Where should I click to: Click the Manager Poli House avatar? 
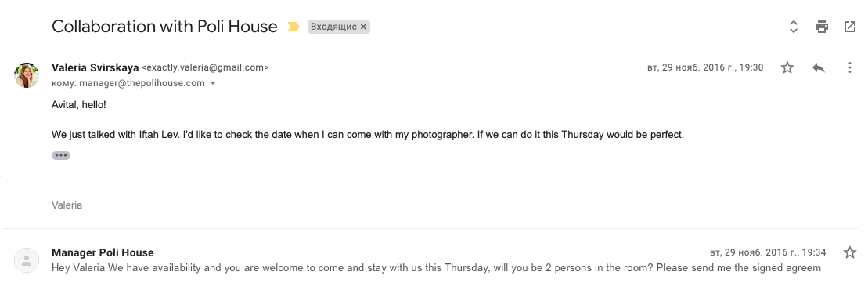[x=27, y=260]
